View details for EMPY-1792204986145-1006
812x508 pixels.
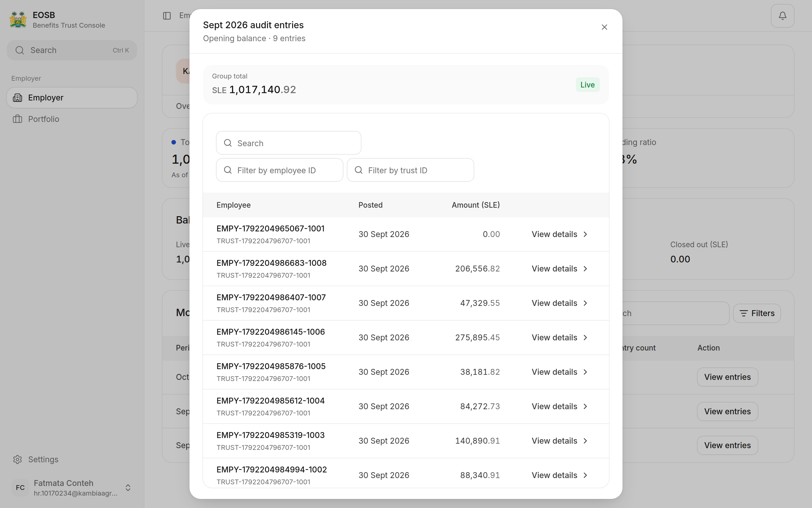(560, 338)
